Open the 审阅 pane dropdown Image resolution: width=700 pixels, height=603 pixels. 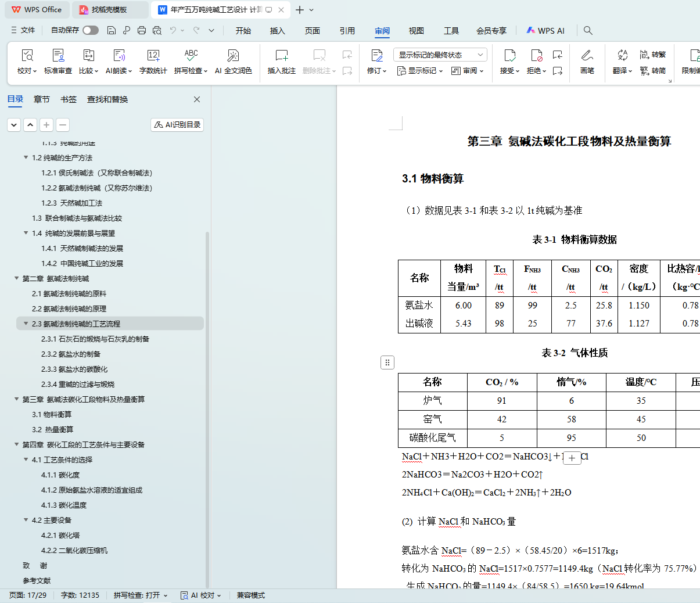(x=467, y=71)
